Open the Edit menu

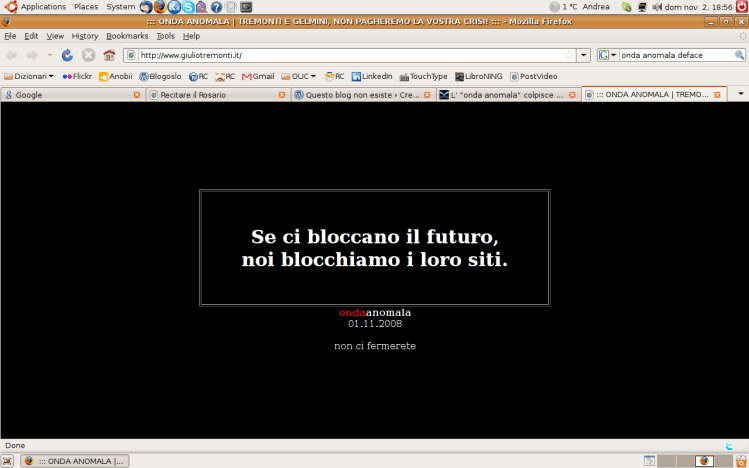coord(31,36)
